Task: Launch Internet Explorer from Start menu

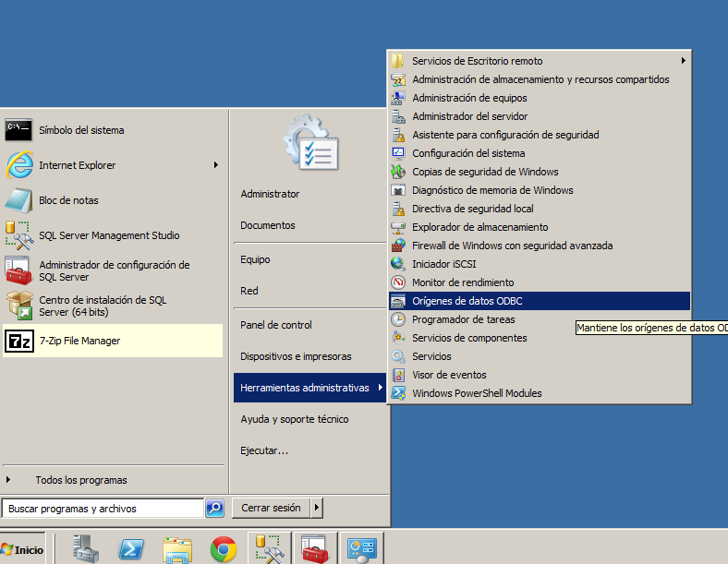Action: (77, 165)
